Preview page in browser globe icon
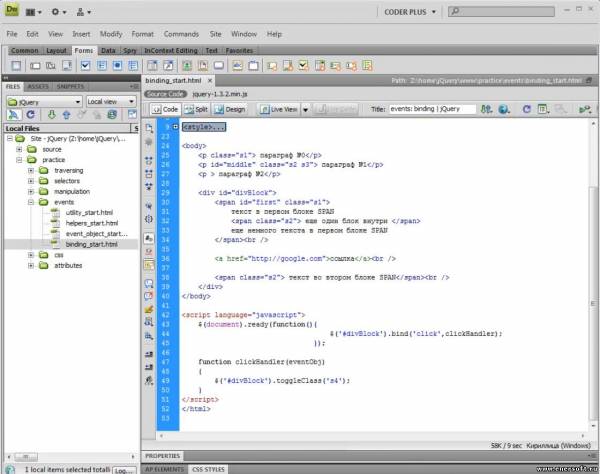This screenshot has height=474, width=600. pos(504,109)
